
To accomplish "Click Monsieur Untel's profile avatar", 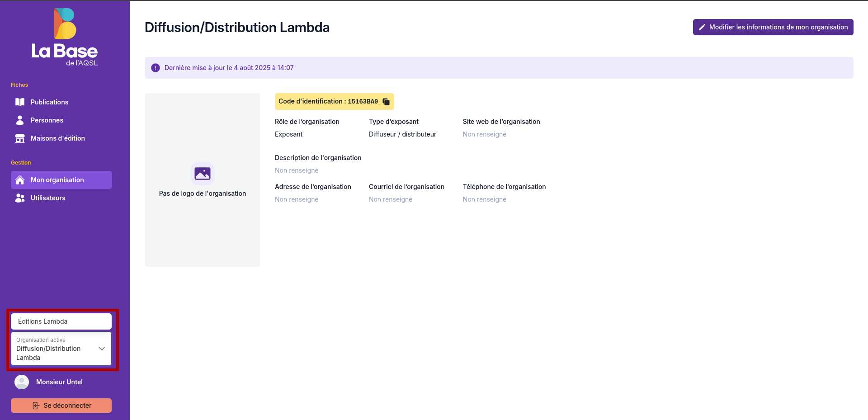I will click(x=21, y=382).
